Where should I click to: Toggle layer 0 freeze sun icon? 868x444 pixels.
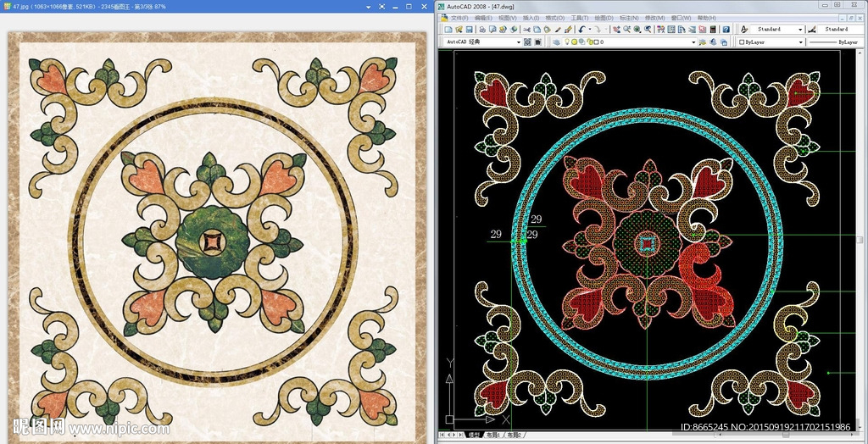pyautogui.click(x=574, y=42)
